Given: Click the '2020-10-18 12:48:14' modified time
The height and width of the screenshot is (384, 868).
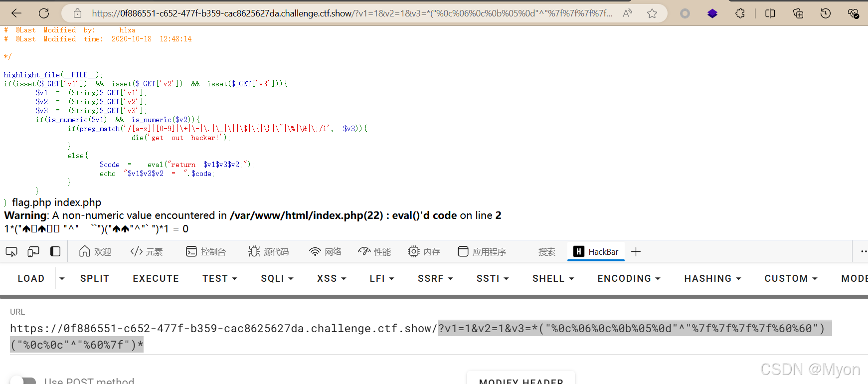Looking at the screenshot, I should coord(152,39).
